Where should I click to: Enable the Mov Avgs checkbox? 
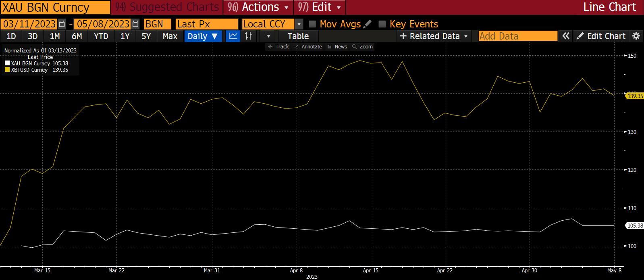pos(312,24)
